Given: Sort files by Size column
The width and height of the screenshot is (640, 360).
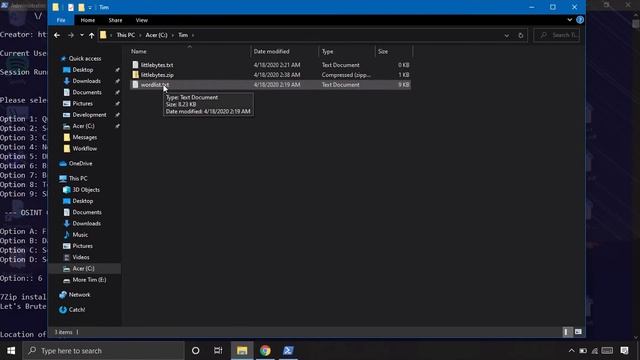Looking at the screenshot, I should click(383, 51).
